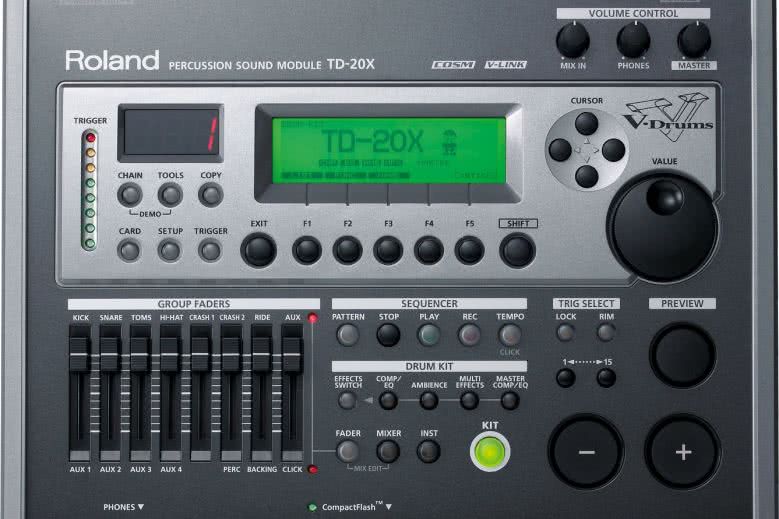The image size is (779, 519).
Task: Click the V-Drums logo emblem
Action: click(669, 117)
